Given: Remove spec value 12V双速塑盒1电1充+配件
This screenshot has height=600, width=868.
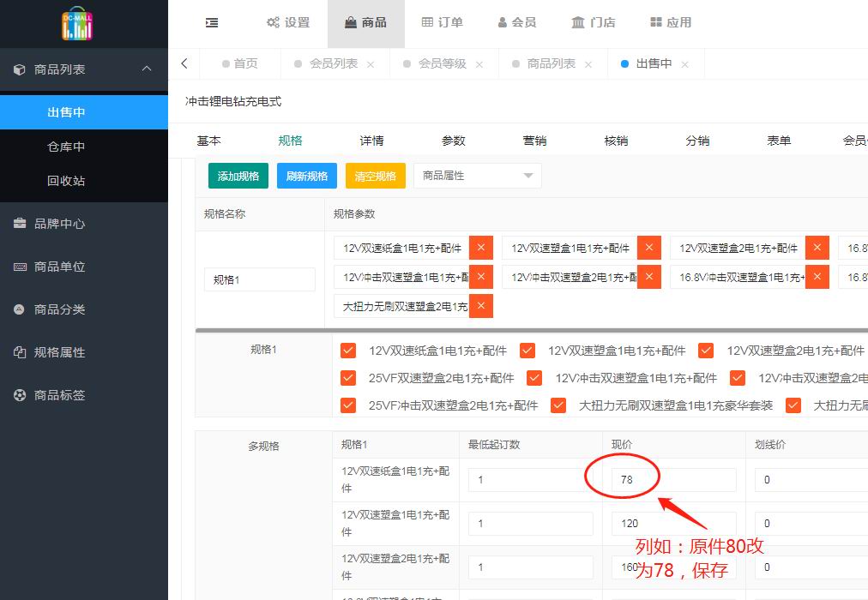Looking at the screenshot, I should click(649, 248).
